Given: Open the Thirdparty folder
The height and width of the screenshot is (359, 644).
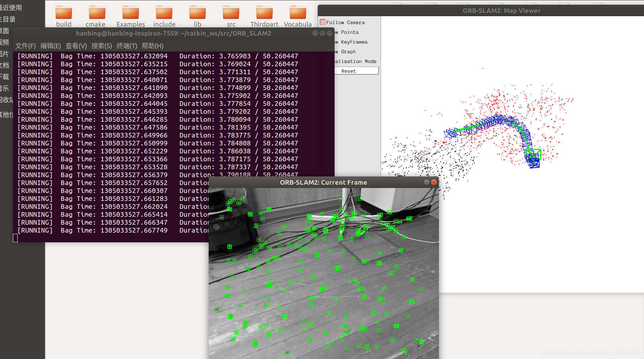Looking at the screenshot, I should [x=264, y=16].
